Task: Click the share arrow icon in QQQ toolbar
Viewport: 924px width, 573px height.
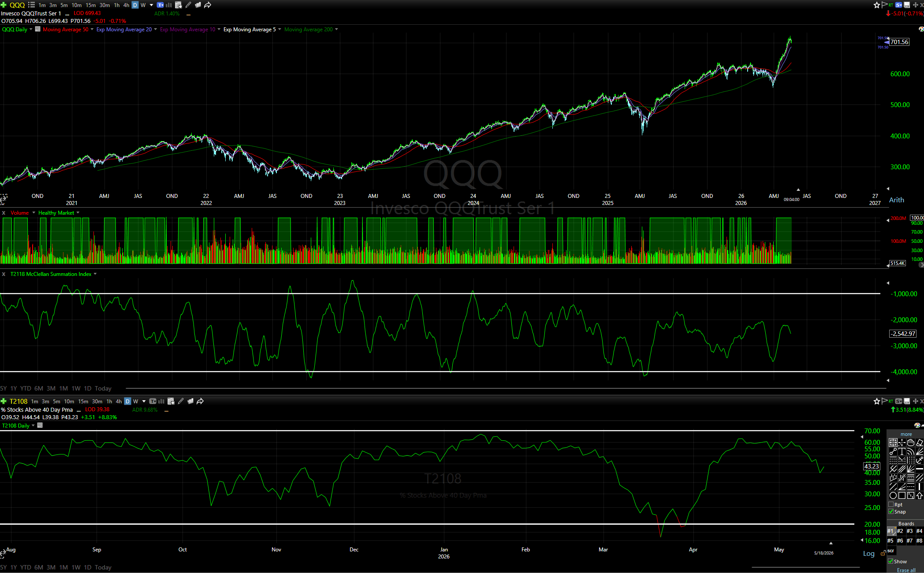Action: pyautogui.click(x=208, y=5)
